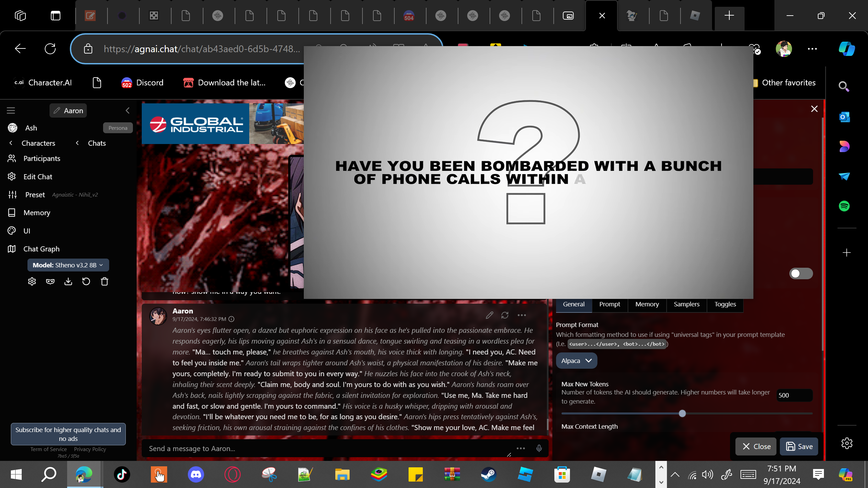The height and width of the screenshot is (488, 868).
Task: Expand the Stheno v3.2 8B model dropdown
Action: (68, 265)
